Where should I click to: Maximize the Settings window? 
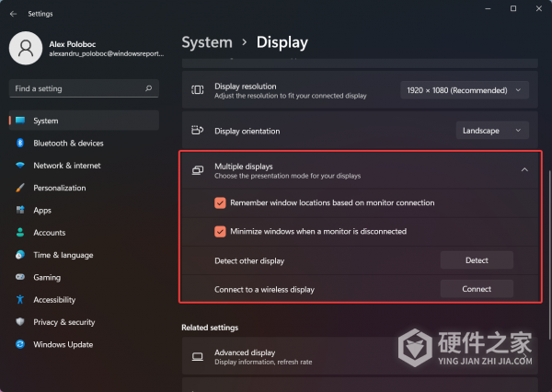pyautogui.click(x=513, y=8)
